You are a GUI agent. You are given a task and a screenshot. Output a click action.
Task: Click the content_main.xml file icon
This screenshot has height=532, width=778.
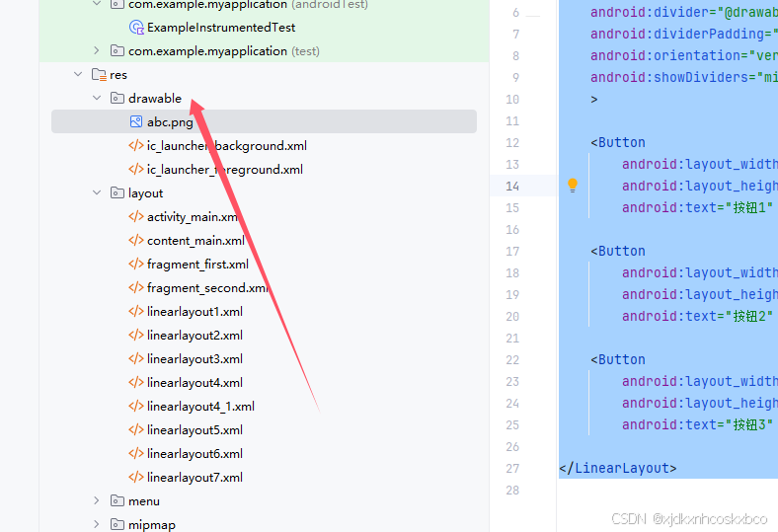pos(136,241)
